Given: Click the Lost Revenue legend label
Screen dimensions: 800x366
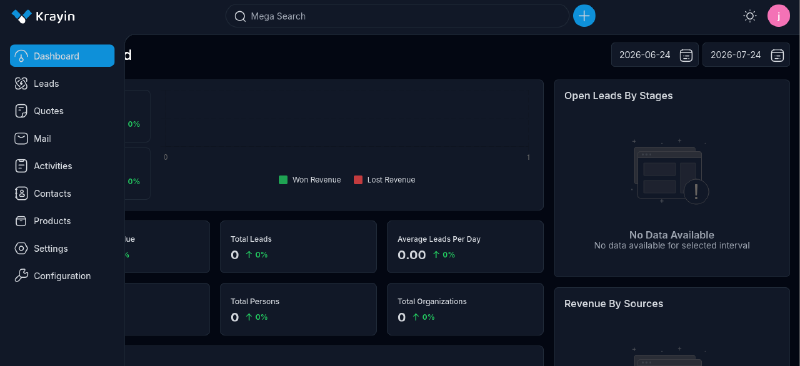Looking at the screenshot, I should [x=391, y=180].
